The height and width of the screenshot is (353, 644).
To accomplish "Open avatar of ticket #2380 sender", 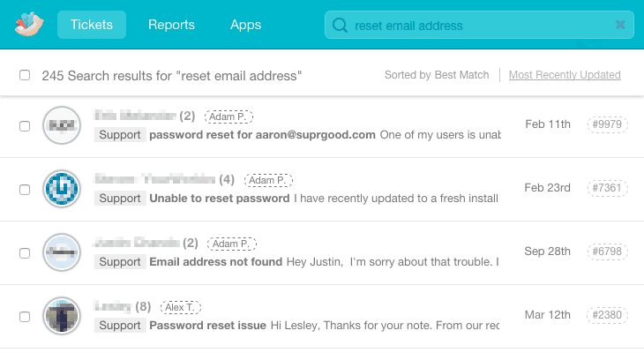I will (x=62, y=315).
